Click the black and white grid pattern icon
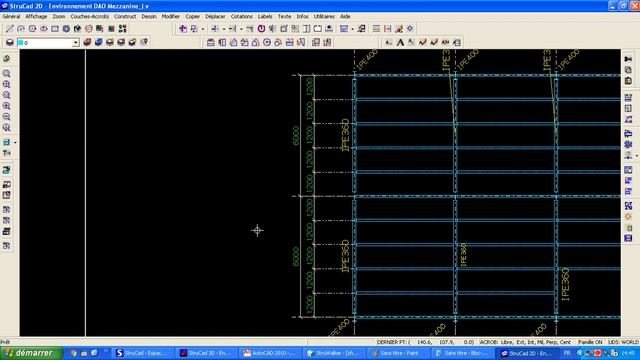Screen dimensions: 640x360 point(122,29)
